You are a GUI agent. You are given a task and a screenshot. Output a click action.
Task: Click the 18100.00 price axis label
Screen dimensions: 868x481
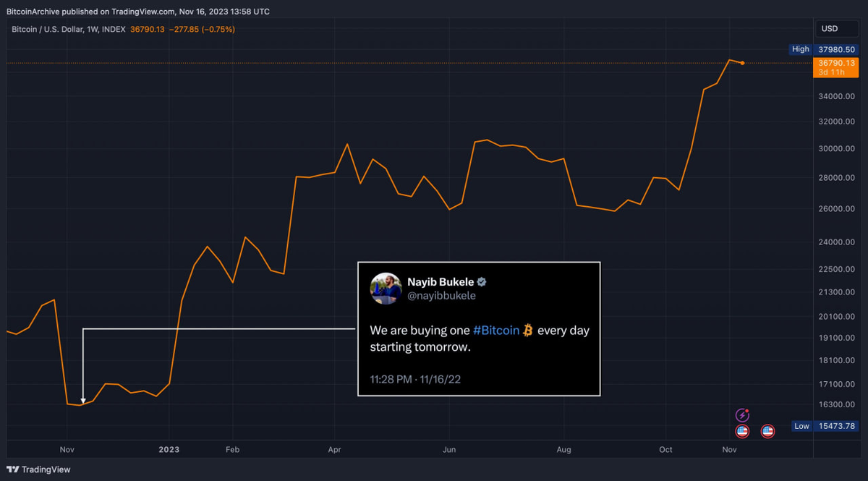coord(835,360)
